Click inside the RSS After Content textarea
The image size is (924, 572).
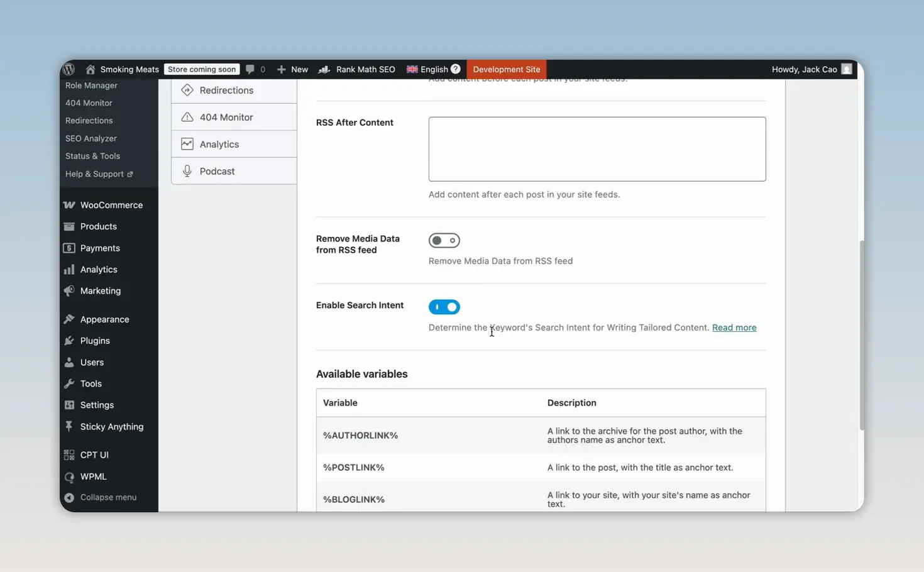[597, 149]
